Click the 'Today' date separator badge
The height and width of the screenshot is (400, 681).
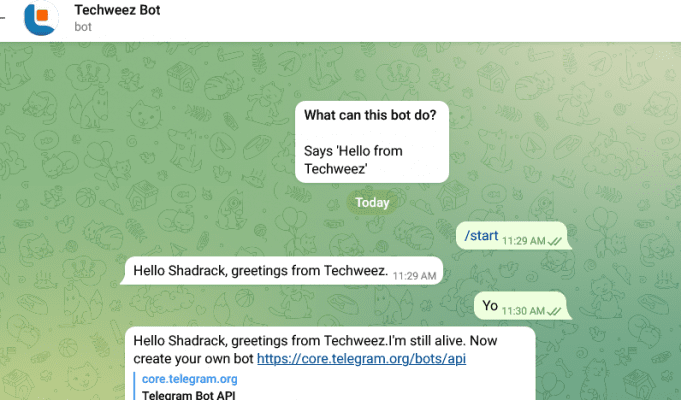click(x=372, y=202)
